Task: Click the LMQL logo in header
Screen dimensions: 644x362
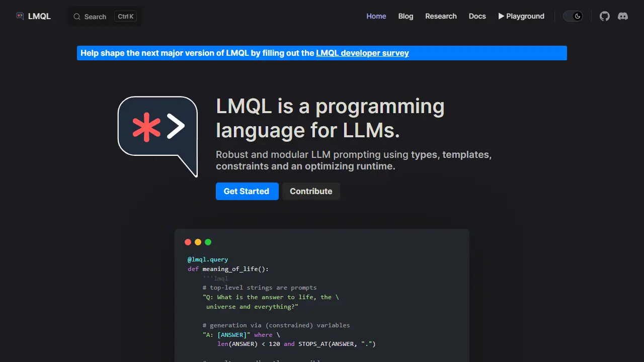Action: [20, 16]
